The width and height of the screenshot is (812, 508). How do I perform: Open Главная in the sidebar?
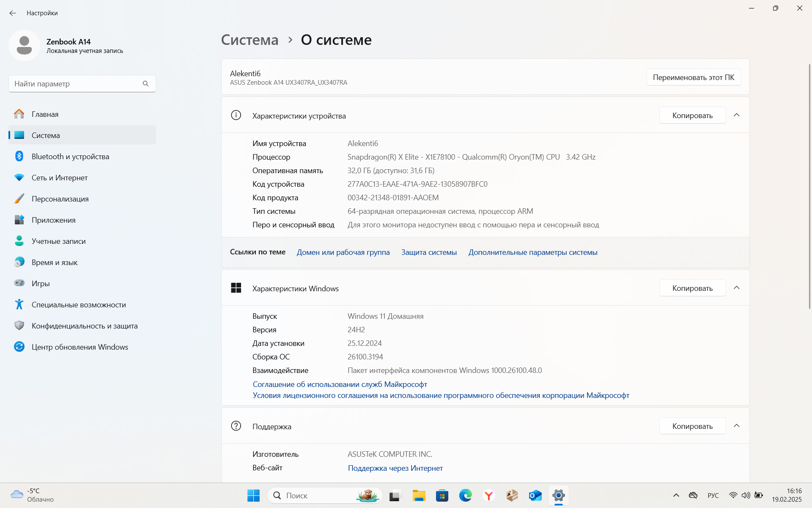point(82,114)
